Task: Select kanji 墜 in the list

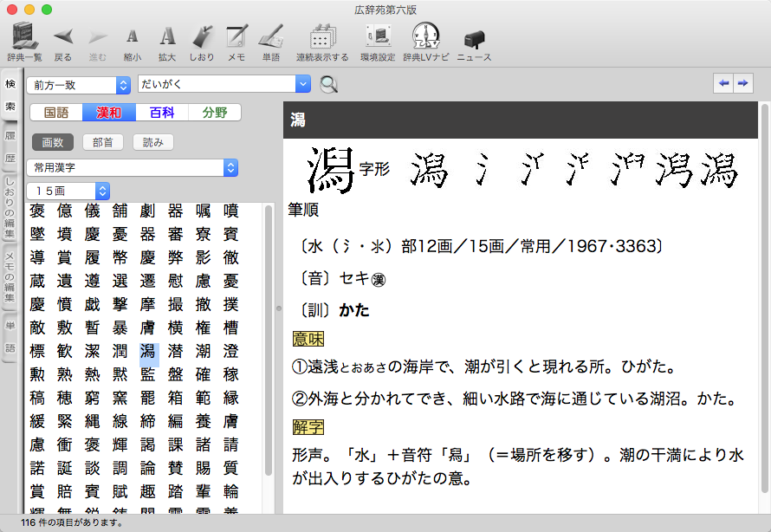Action: click(37, 234)
